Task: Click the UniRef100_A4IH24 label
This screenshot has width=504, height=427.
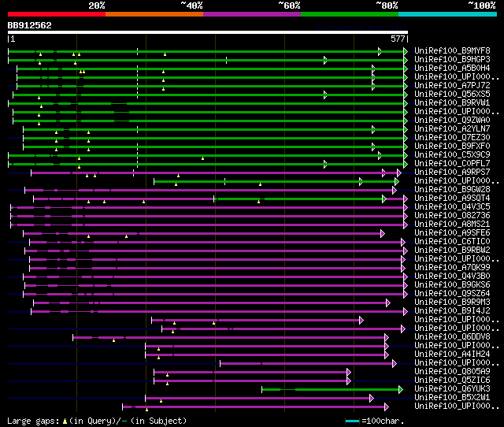Action: [x=452, y=355]
